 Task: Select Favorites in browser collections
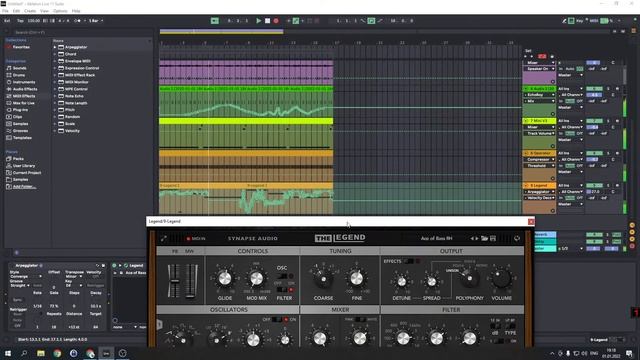coord(21,47)
